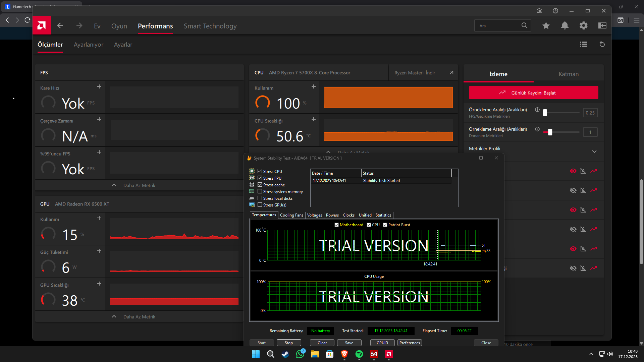Open Steam from the taskbar
Viewport: 644px width, 362px height.
point(285,354)
